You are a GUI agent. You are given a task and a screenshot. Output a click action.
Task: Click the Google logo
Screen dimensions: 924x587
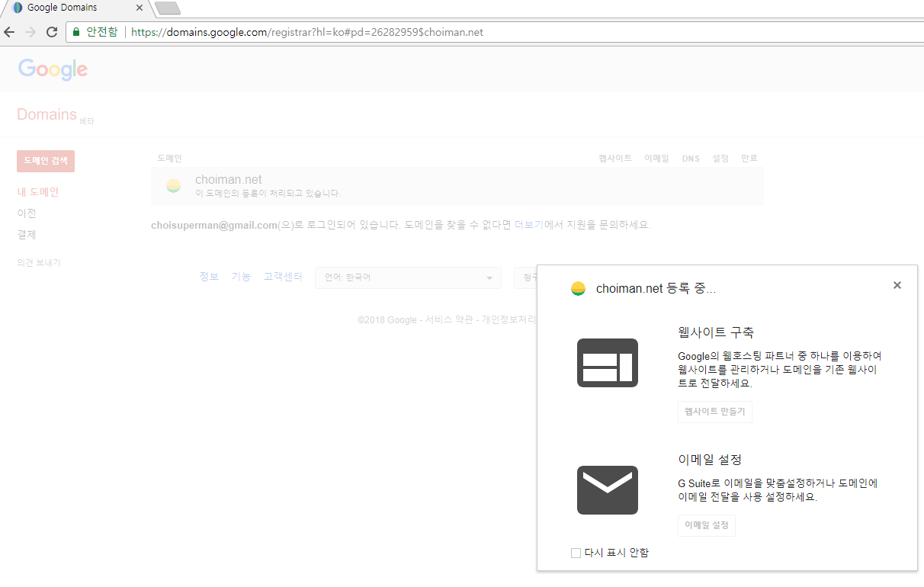coord(53,69)
